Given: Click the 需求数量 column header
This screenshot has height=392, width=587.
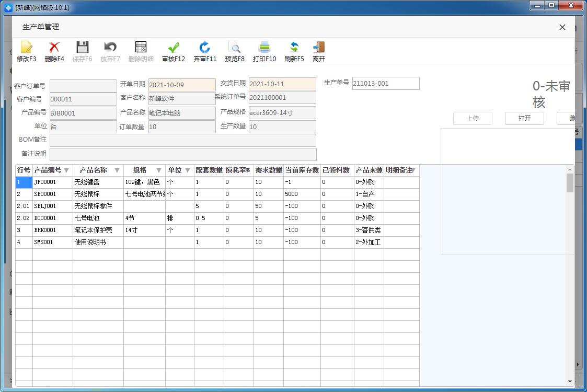Looking at the screenshot, I should pos(269,170).
